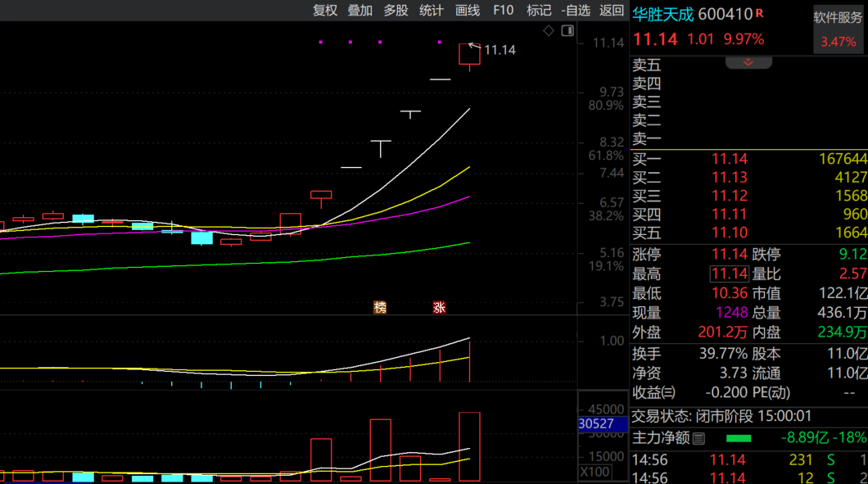This screenshot has height=484, width=868.
Task: Click 交易状态 闭市阶段 status line
Action: (x=722, y=416)
